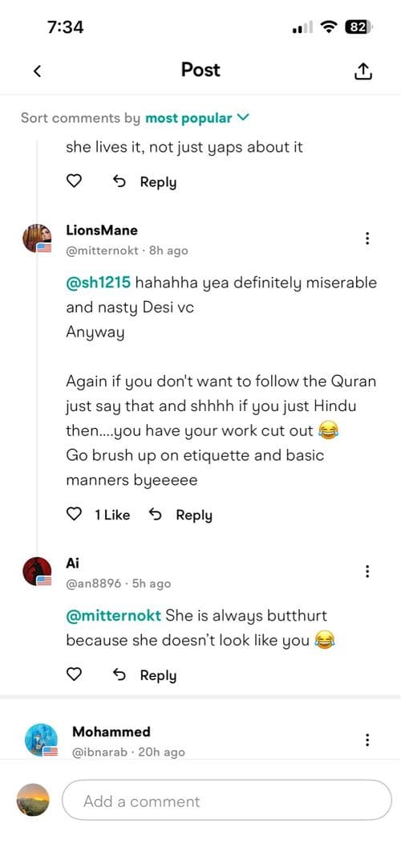Open the @sh1215 mention link
The width and height of the screenshot is (401, 868).
(99, 283)
